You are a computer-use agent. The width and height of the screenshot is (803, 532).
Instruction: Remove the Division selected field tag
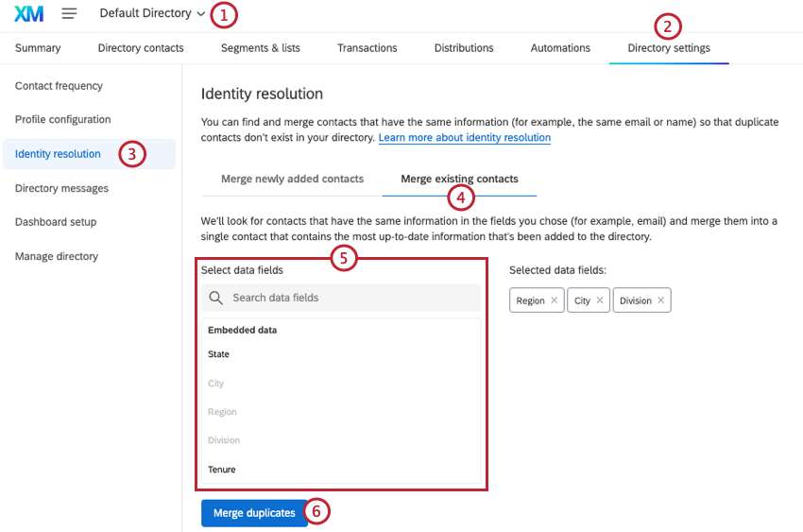(661, 300)
